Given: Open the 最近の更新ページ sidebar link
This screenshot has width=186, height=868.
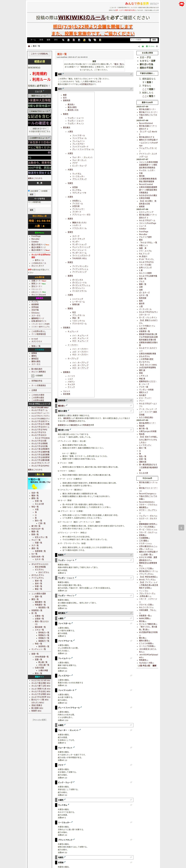Looking at the screenshot, I should pyautogui.click(x=39, y=247).
